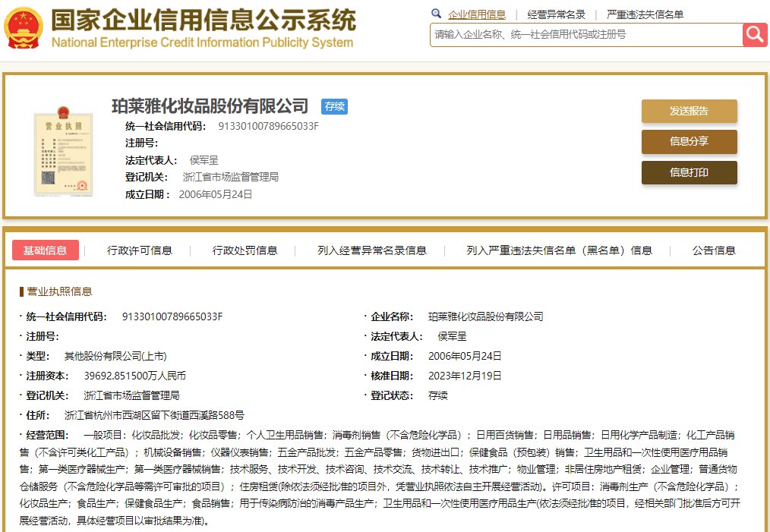Click approval date 2023年12月19日

pos(465,376)
